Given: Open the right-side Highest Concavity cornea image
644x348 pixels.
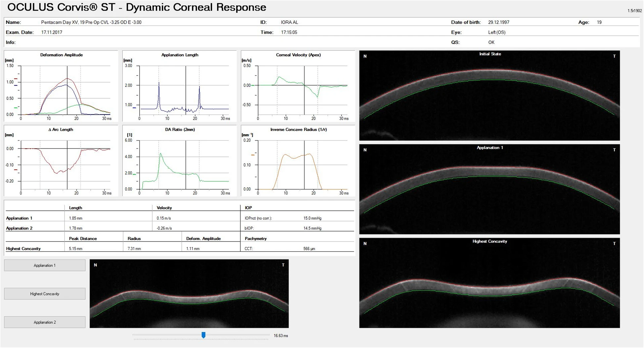Looking at the screenshot, I should [489, 283].
